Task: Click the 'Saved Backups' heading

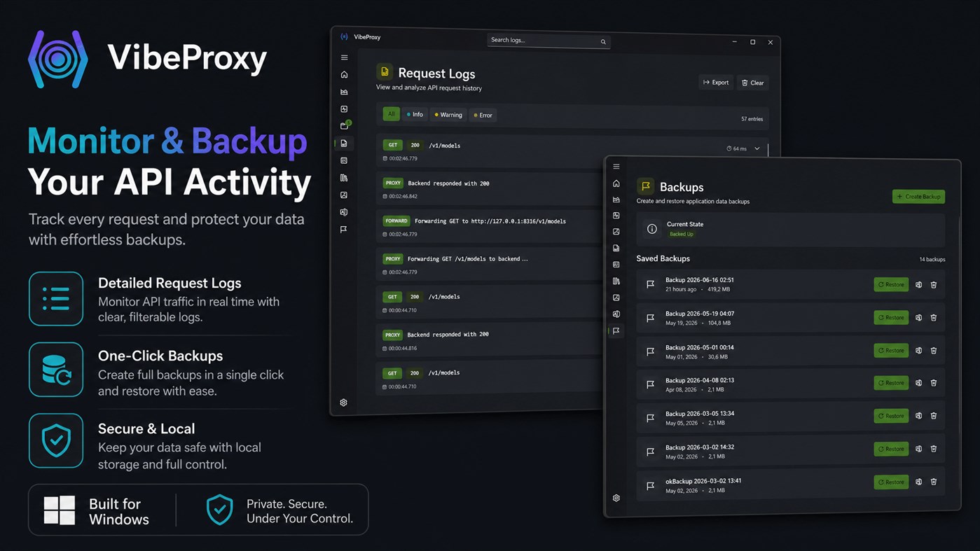Action: click(663, 258)
